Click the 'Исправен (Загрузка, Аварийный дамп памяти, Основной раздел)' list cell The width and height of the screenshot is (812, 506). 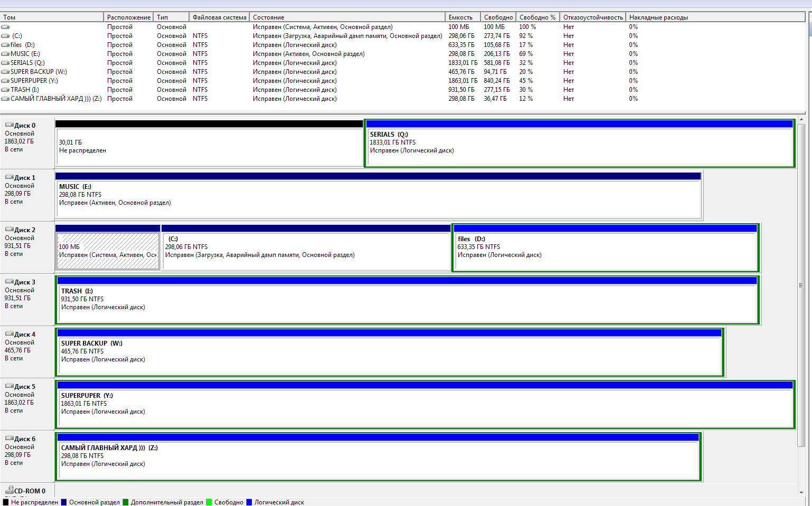(x=347, y=36)
